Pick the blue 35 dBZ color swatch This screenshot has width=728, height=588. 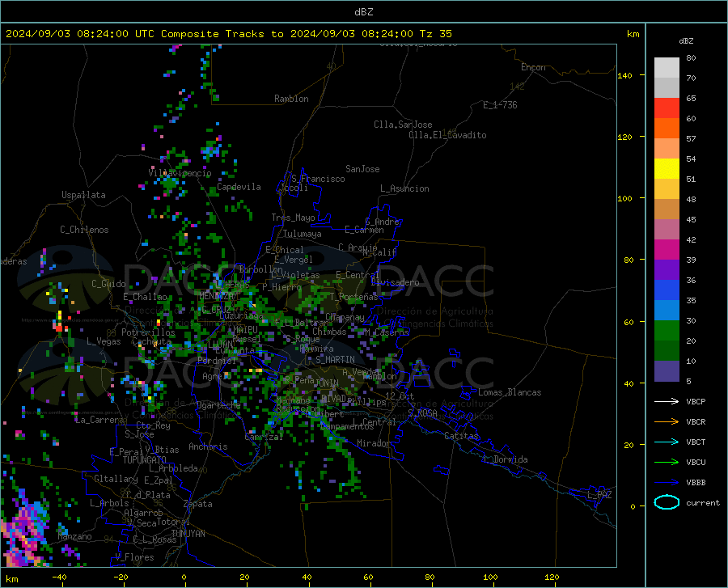click(x=667, y=290)
